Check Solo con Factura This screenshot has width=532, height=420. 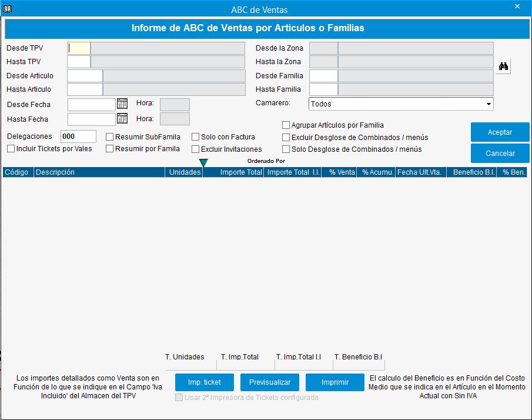point(195,136)
